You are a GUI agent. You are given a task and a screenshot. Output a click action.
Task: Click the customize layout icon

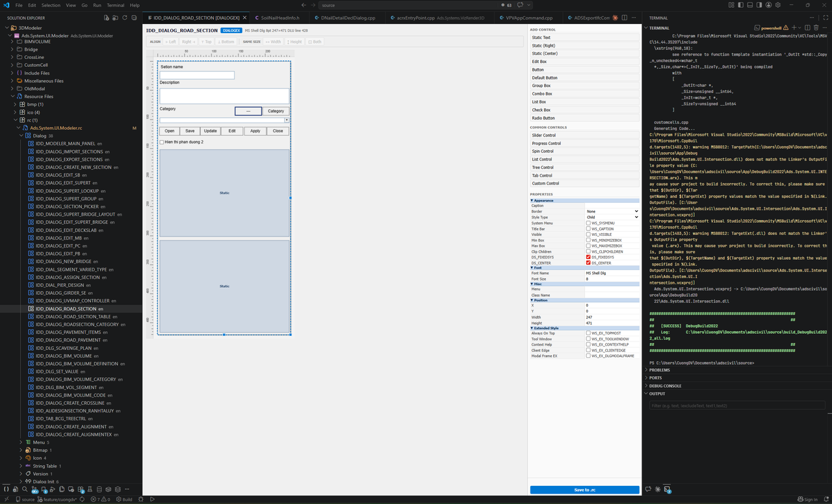pyautogui.click(x=731, y=5)
